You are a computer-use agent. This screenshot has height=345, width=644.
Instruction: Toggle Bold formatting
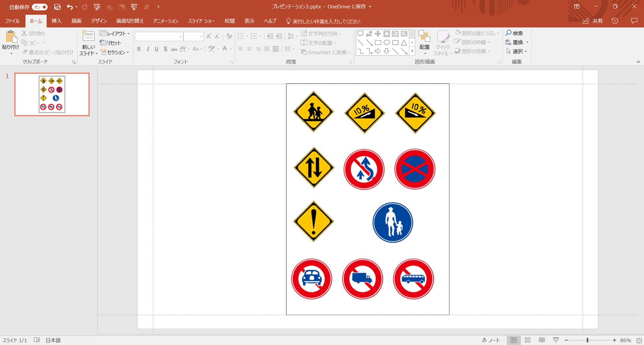[x=139, y=49]
